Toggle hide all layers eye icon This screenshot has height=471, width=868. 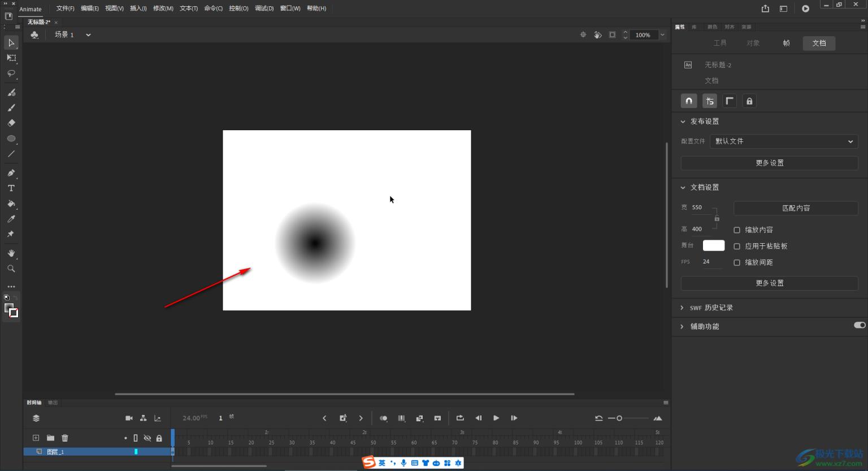click(x=147, y=438)
